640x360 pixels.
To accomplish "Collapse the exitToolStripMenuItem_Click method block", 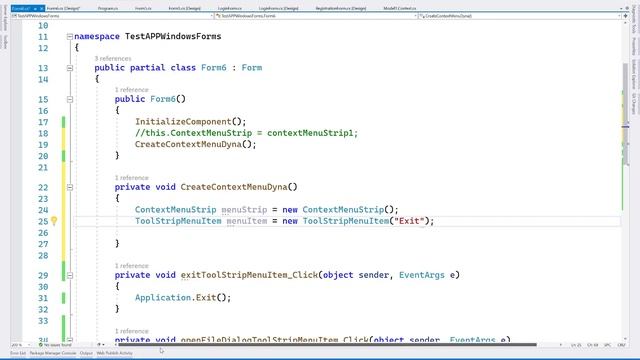I will 70,276.
